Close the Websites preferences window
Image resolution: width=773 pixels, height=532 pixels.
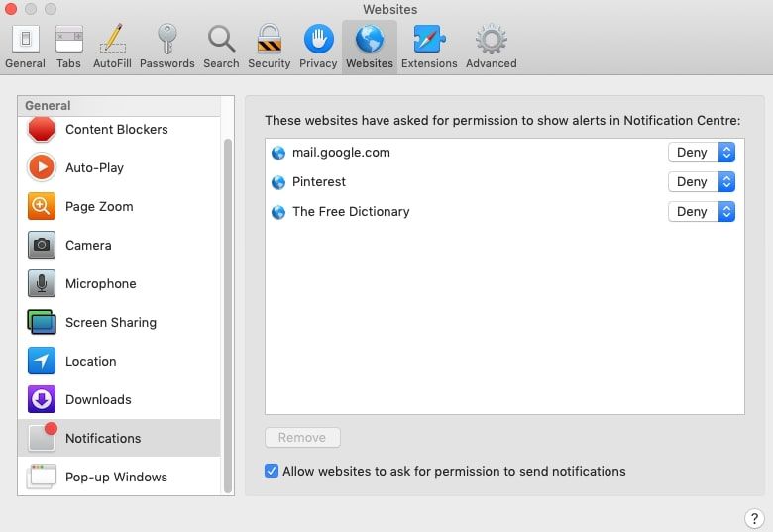(11, 9)
